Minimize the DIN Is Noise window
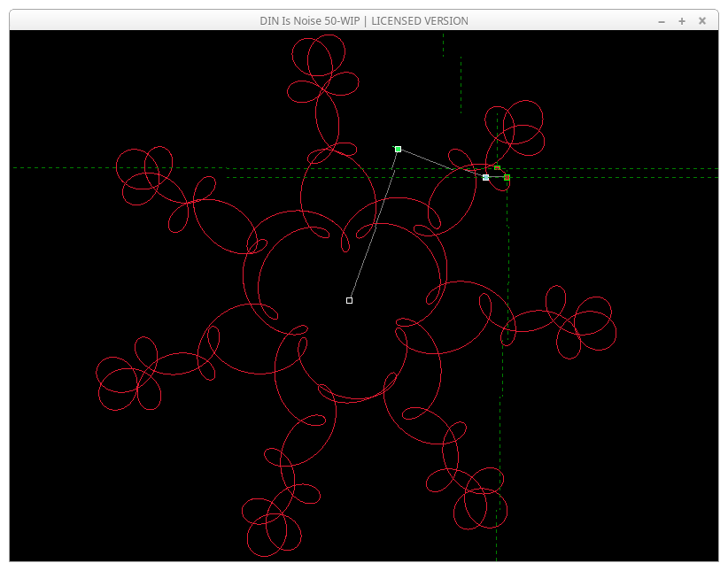The image size is (728, 571). tap(662, 20)
